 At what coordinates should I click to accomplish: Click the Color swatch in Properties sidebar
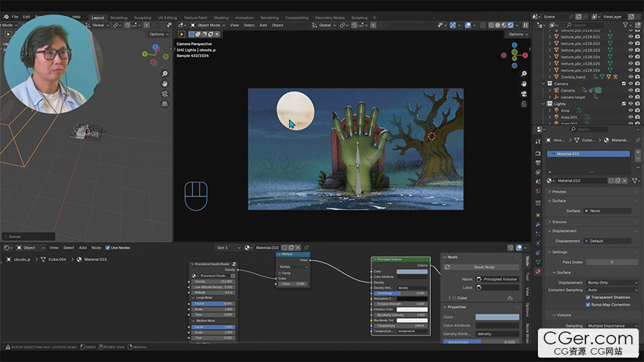point(497,317)
